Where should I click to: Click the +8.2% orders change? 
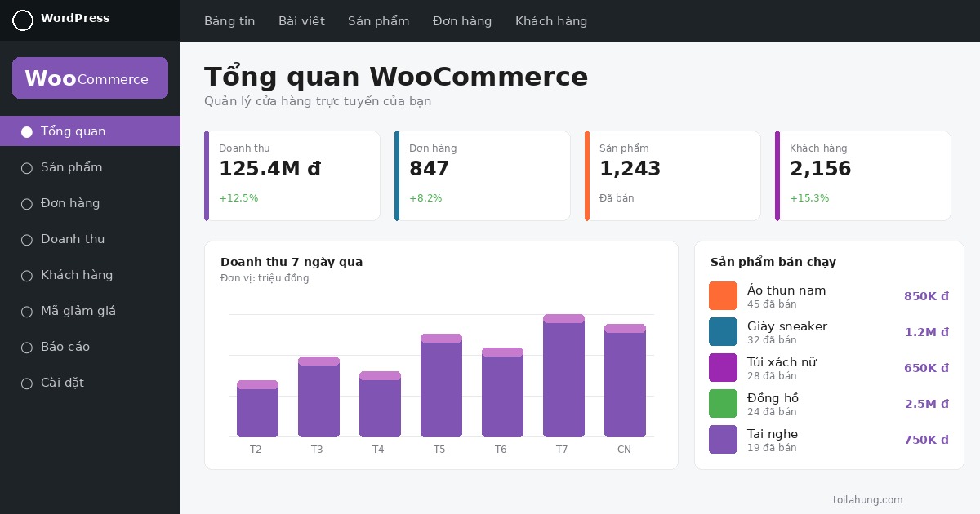click(425, 198)
